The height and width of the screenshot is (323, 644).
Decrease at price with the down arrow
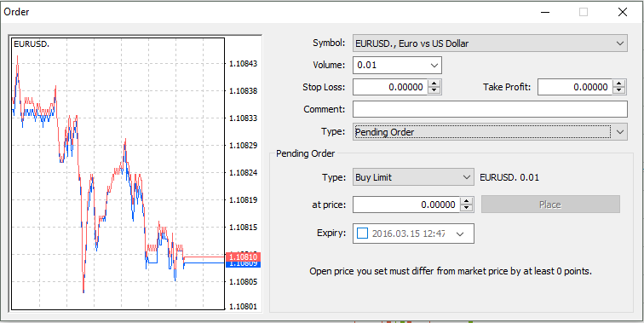(x=467, y=208)
